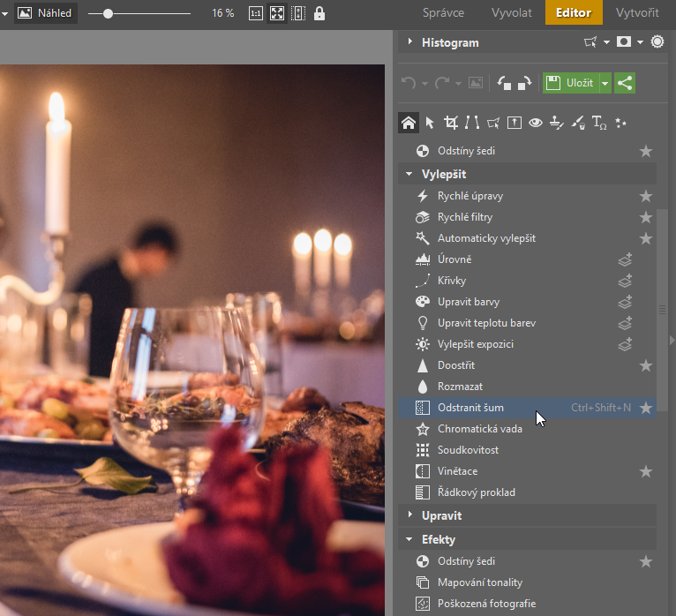The width and height of the screenshot is (676, 616).
Task: Open the histogram selection dropdown arrow
Action: point(606,42)
